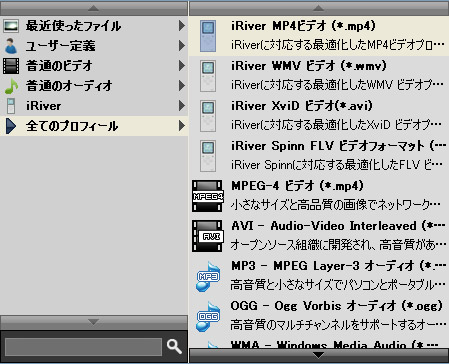449x364 pixels.
Task: Expand ユーザー定義 submenu arrow
Action: pos(182,46)
